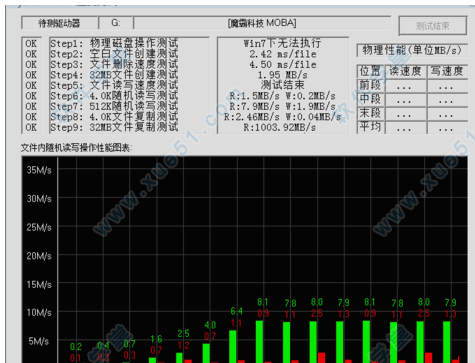Click the green bar labeled 6.4
475x363 pixels.
point(233,346)
